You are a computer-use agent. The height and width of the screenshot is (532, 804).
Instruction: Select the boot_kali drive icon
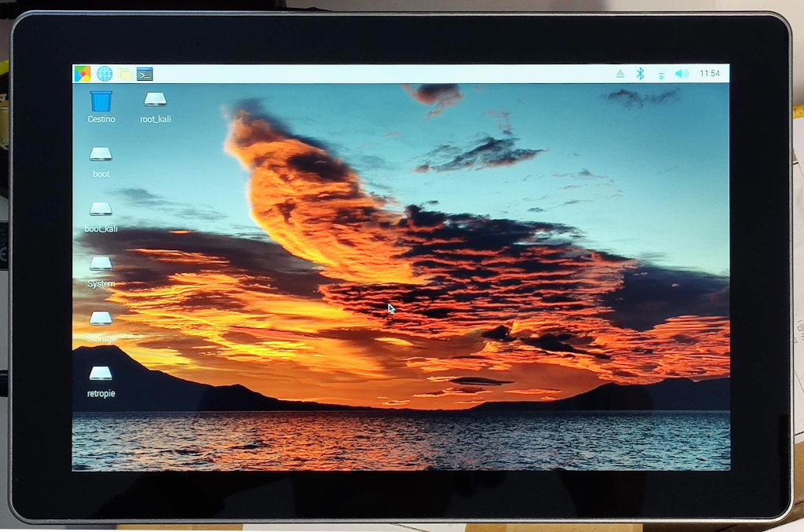[x=101, y=217]
